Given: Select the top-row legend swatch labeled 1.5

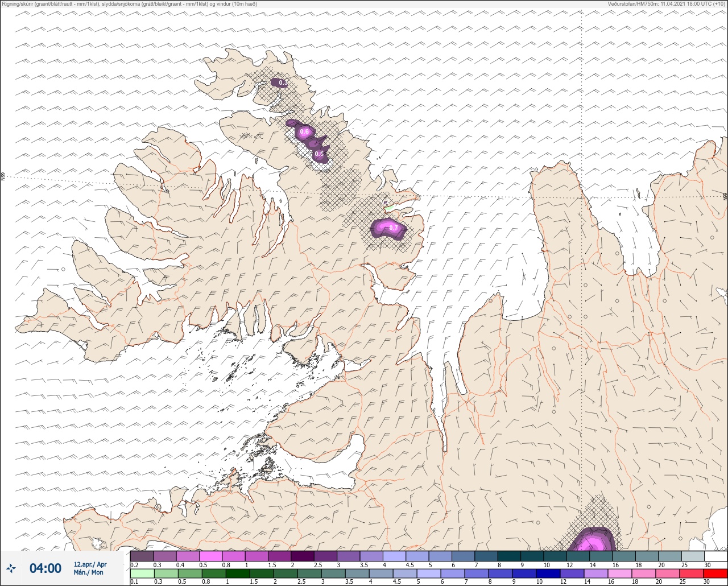Looking at the screenshot, I should point(279,556).
